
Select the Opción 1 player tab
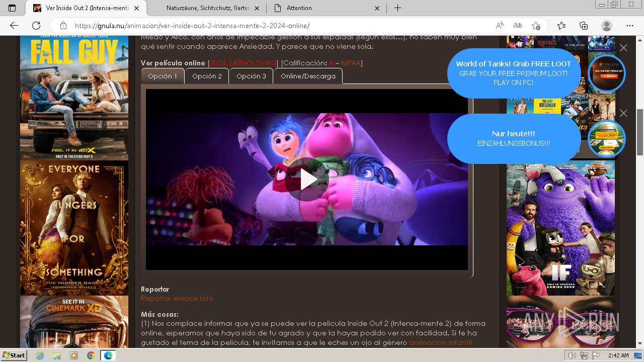[x=163, y=76]
